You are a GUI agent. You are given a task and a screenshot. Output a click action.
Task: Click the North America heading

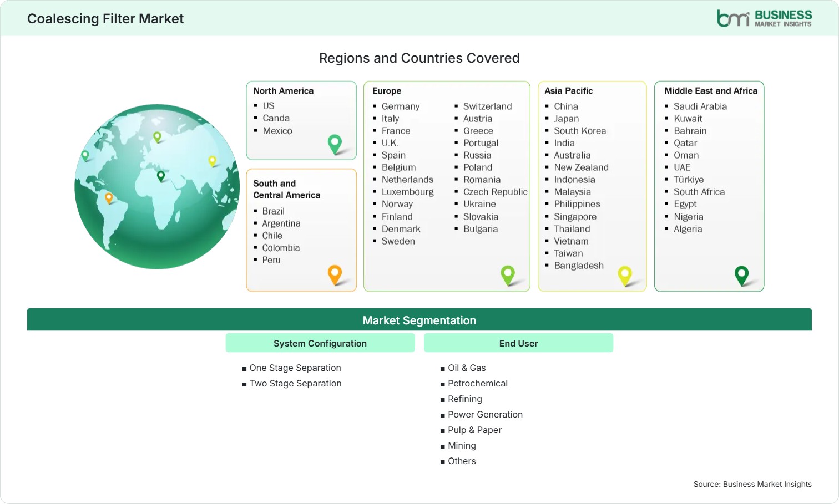[284, 91]
